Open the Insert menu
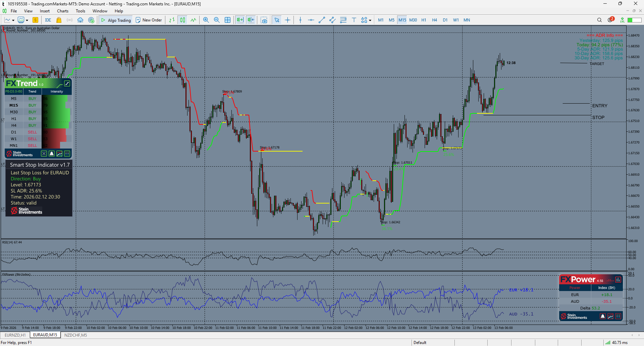Screen dimensions: 644x346 tap(45, 11)
